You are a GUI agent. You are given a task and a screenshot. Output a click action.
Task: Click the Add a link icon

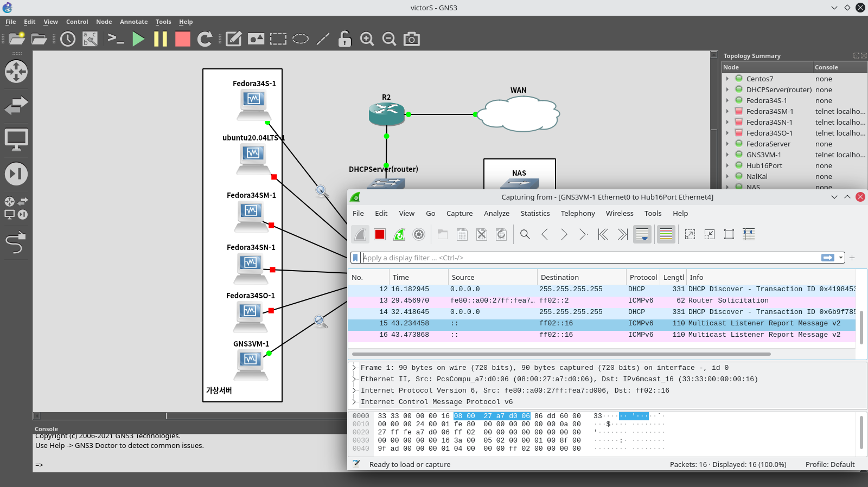pyautogui.click(x=16, y=242)
